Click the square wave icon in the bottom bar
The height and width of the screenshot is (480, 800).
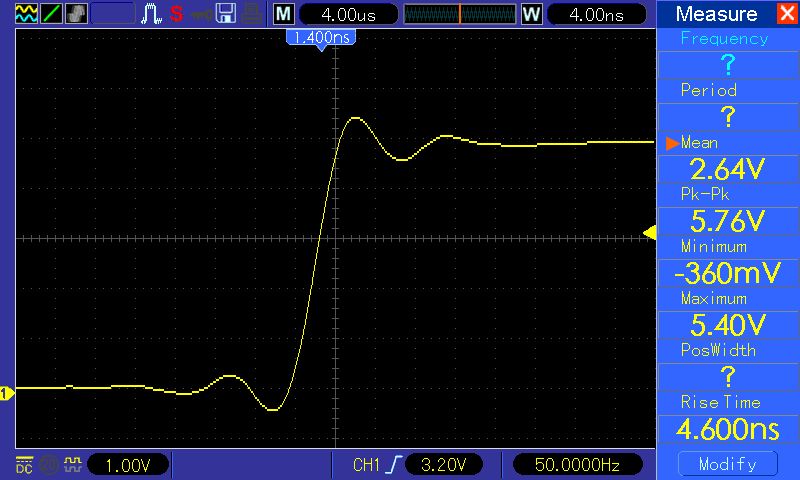(x=73, y=464)
